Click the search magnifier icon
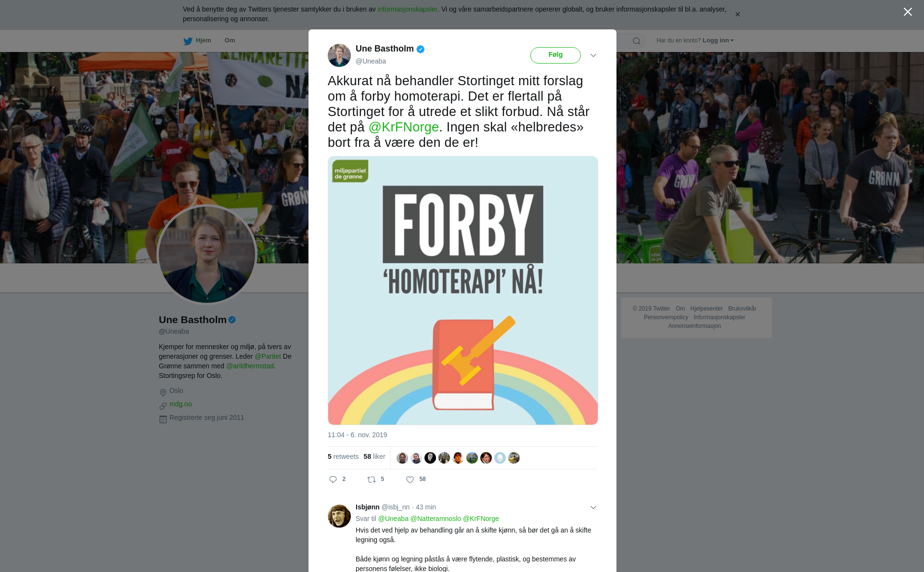 pyautogui.click(x=637, y=41)
